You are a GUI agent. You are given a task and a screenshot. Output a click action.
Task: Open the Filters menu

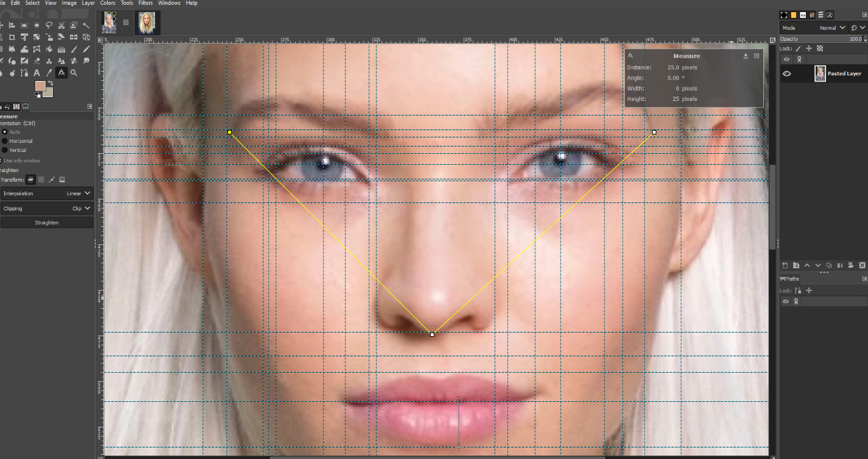coord(145,3)
